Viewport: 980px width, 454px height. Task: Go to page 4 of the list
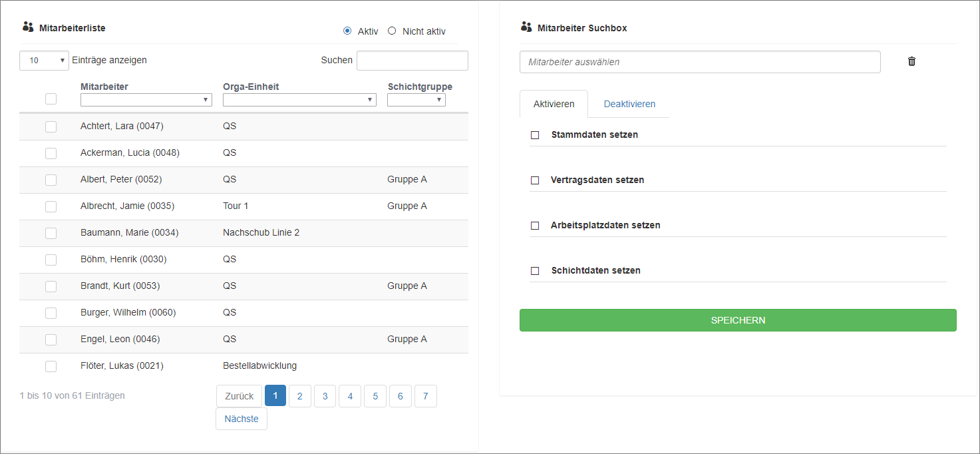pos(350,396)
